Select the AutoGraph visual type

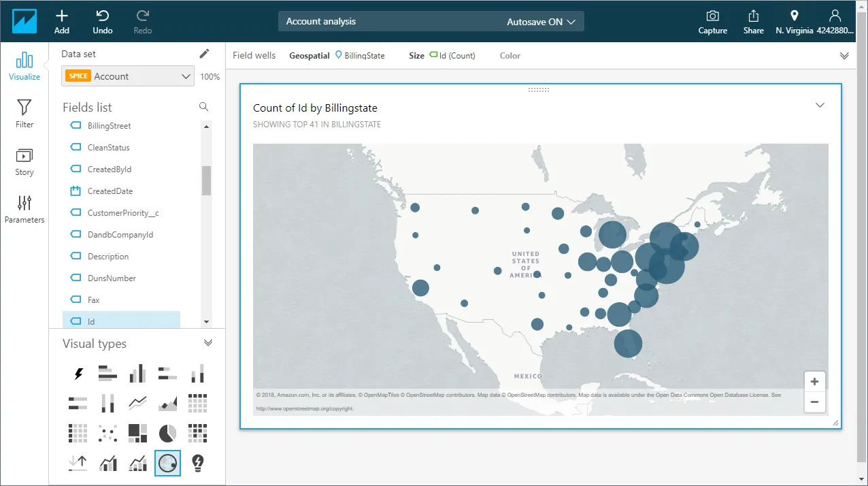pos(77,373)
